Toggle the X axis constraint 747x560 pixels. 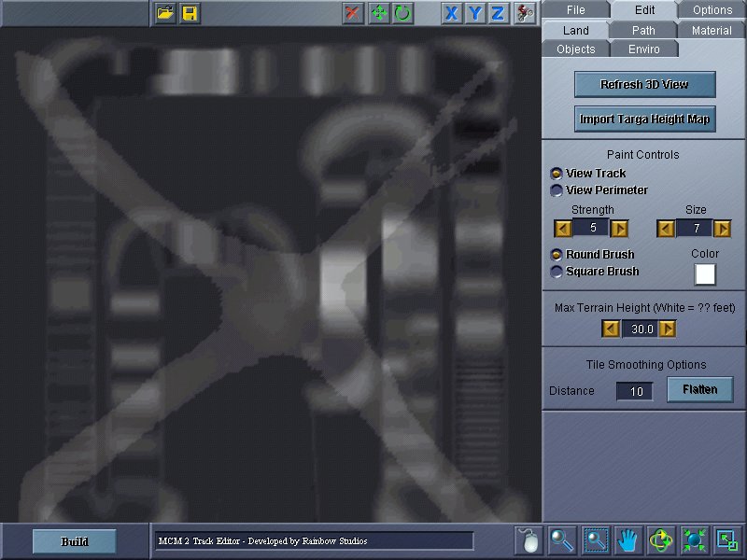451,13
